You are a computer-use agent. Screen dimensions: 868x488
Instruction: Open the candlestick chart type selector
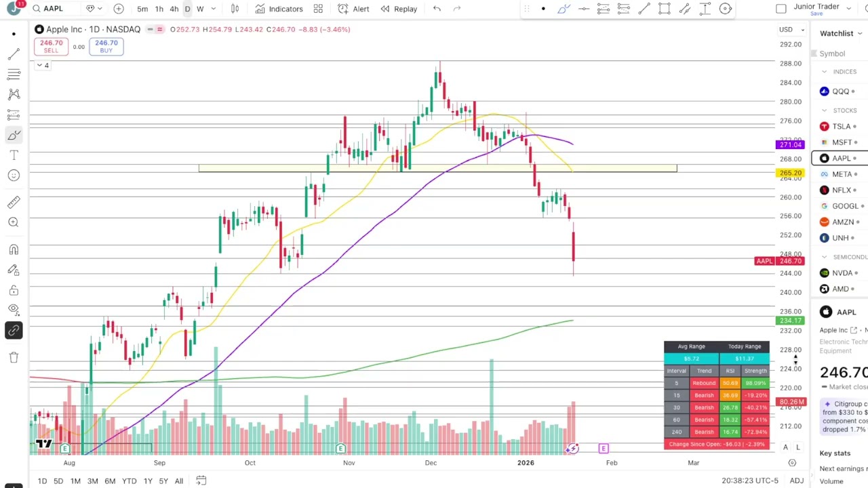[235, 9]
